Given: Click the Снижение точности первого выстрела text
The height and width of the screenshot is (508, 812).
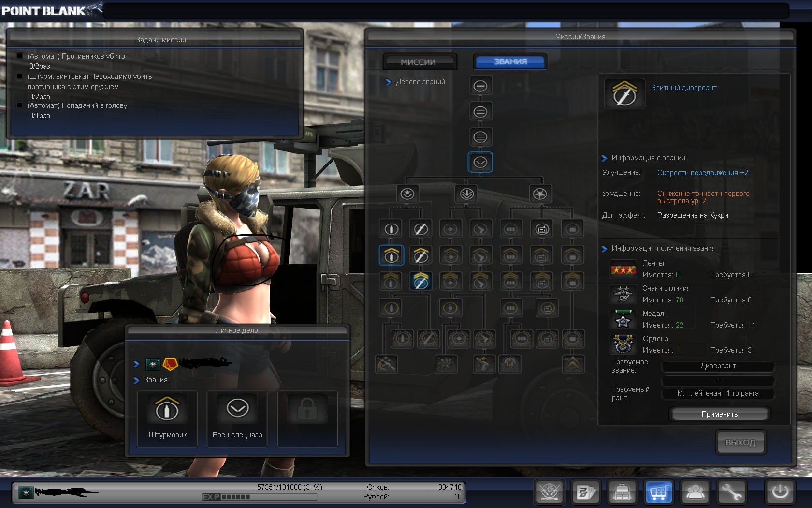Looking at the screenshot, I should 703,197.
